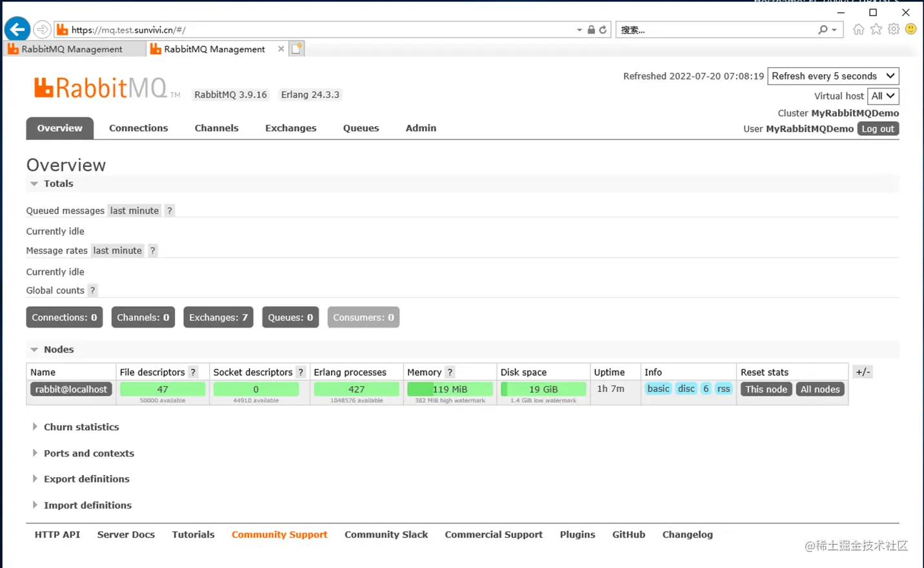
Task: Switch to the Overview tab
Action: (x=60, y=128)
